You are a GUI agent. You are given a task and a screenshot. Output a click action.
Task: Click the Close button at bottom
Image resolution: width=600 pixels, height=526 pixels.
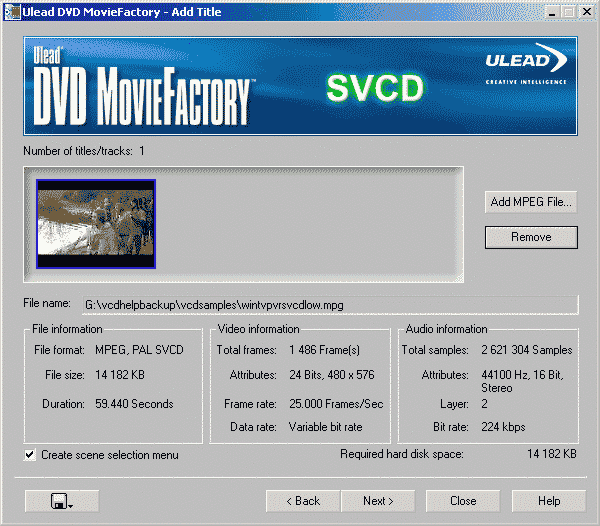(463, 501)
